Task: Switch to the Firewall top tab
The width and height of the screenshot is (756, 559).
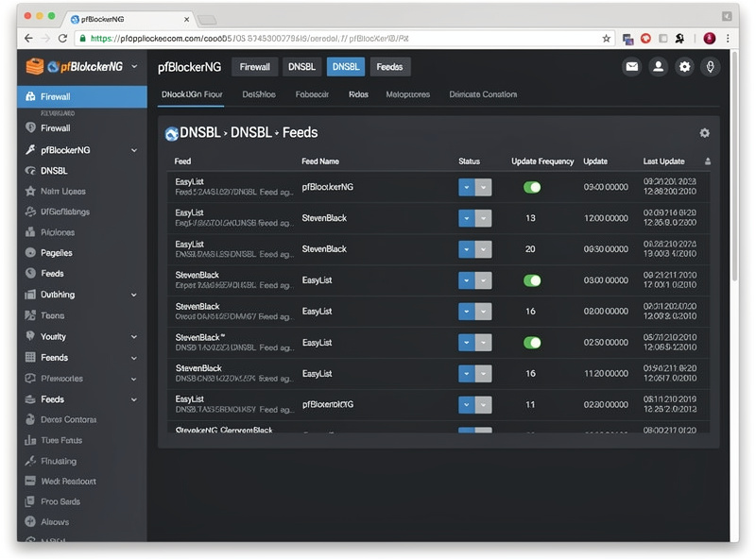Action: coord(254,67)
